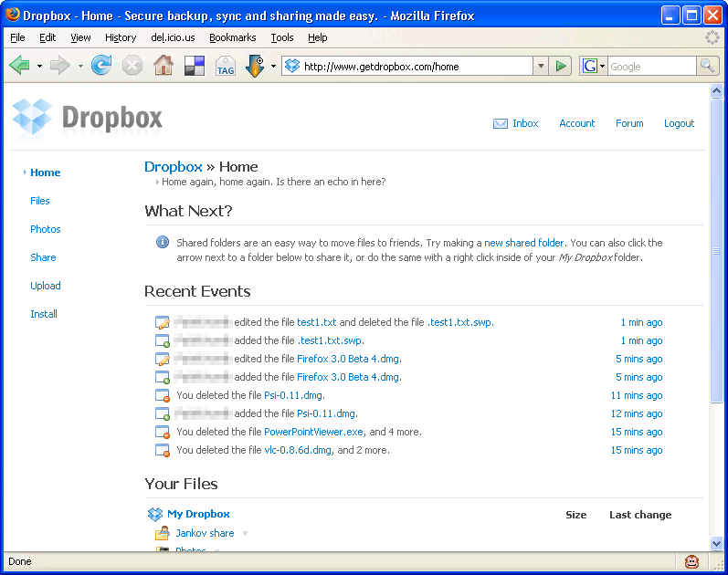This screenshot has width=728, height=575.
Task: Open the forward button history dropdown
Action: point(80,66)
